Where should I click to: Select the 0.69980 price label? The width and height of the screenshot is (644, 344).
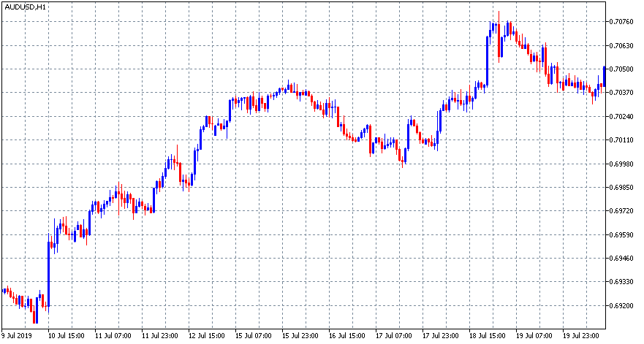[621, 164]
